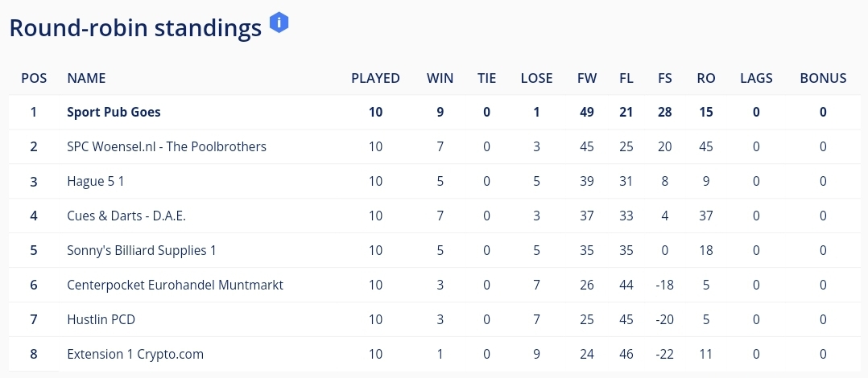Sort standings by the POS column header
Screen dimensions: 868x378
pyautogui.click(x=34, y=79)
